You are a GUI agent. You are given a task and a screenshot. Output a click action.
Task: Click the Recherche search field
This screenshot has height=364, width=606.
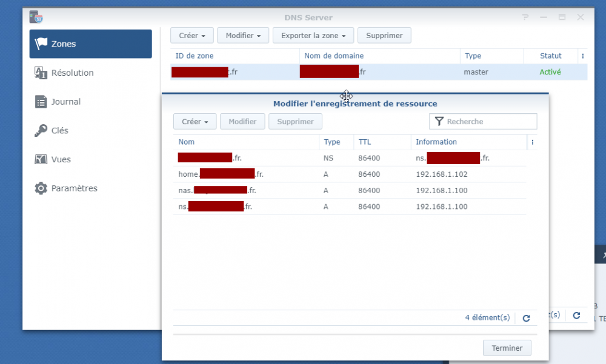tap(489, 122)
